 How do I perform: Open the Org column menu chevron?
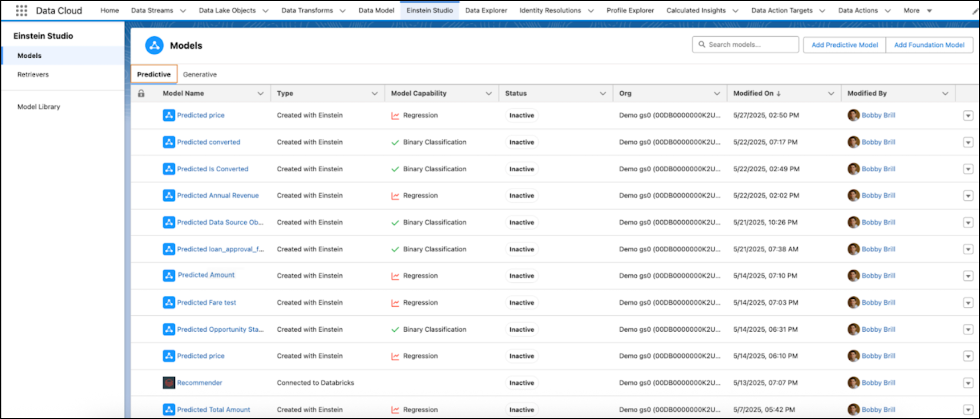point(717,93)
